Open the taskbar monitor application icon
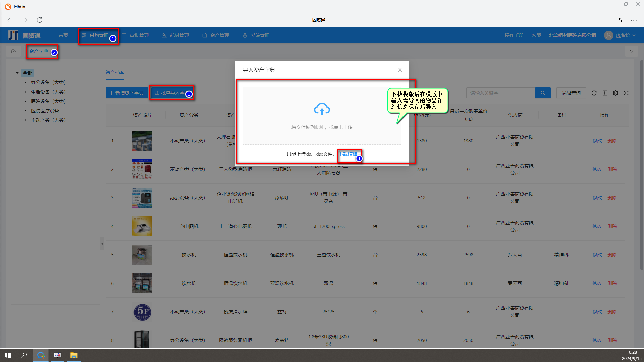 [57, 355]
